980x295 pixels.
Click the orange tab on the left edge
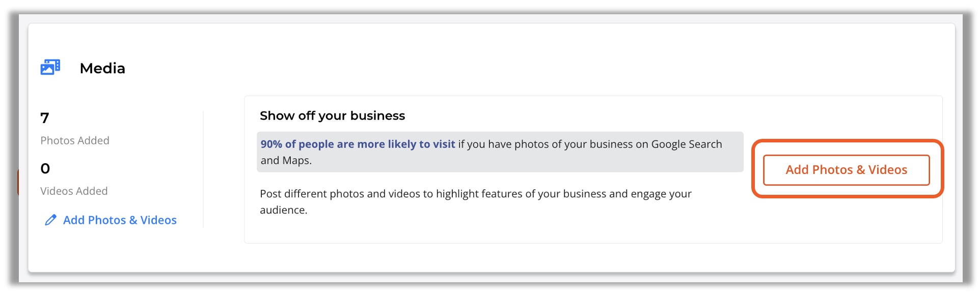click(x=18, y=182)
